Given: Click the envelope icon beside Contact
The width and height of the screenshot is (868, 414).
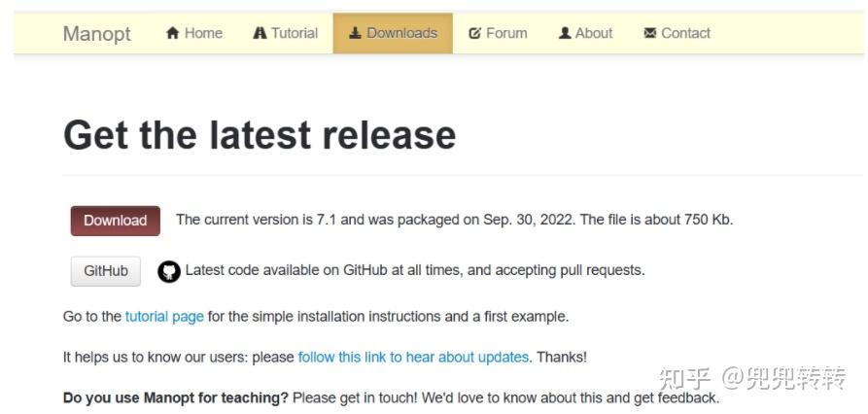Looking at the screenshot, I should [650, 33].
